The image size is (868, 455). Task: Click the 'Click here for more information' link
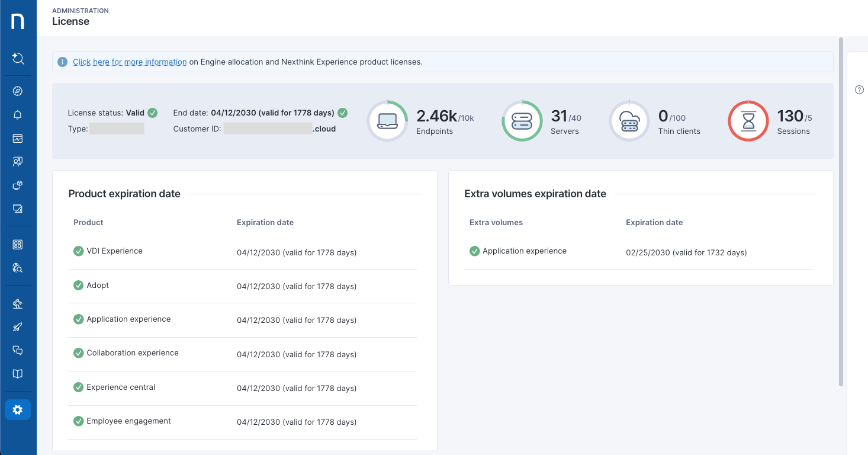click(x=130, y=62)
